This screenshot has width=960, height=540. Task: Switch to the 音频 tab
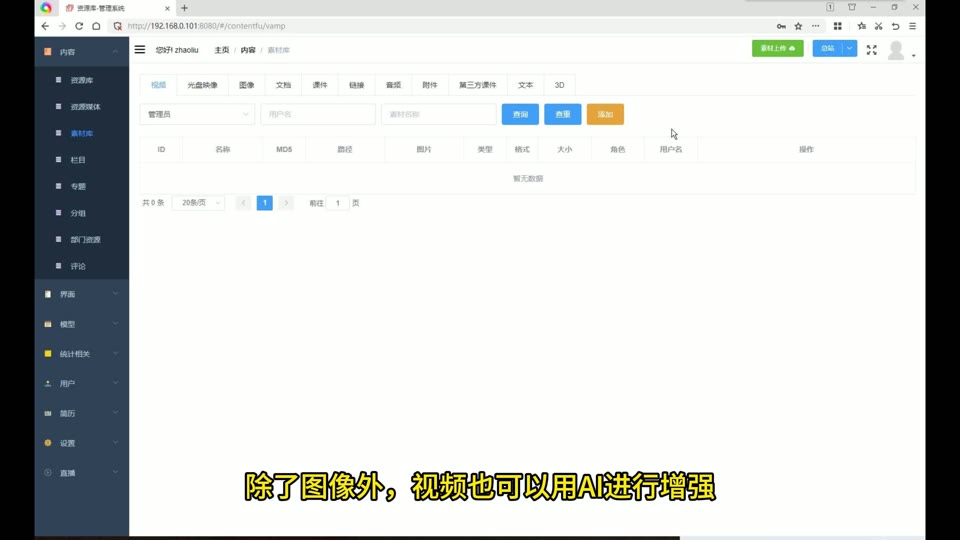click(393, 85)
